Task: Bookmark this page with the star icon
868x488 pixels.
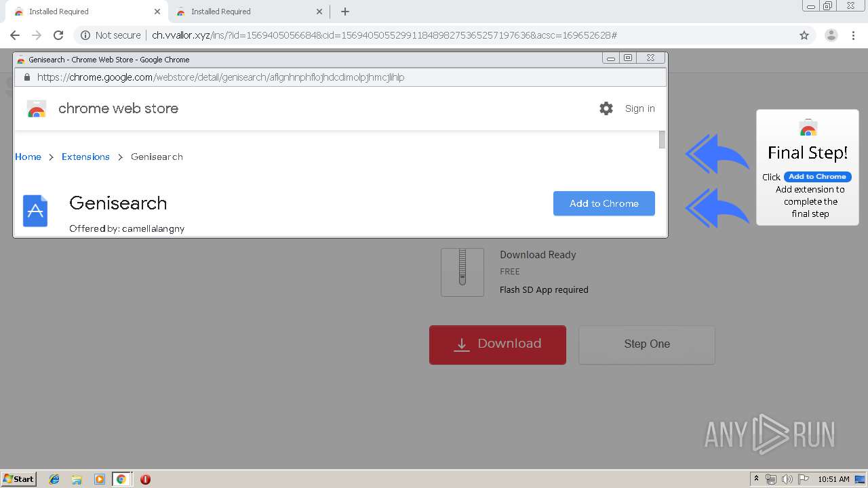Action: [804, 35]
